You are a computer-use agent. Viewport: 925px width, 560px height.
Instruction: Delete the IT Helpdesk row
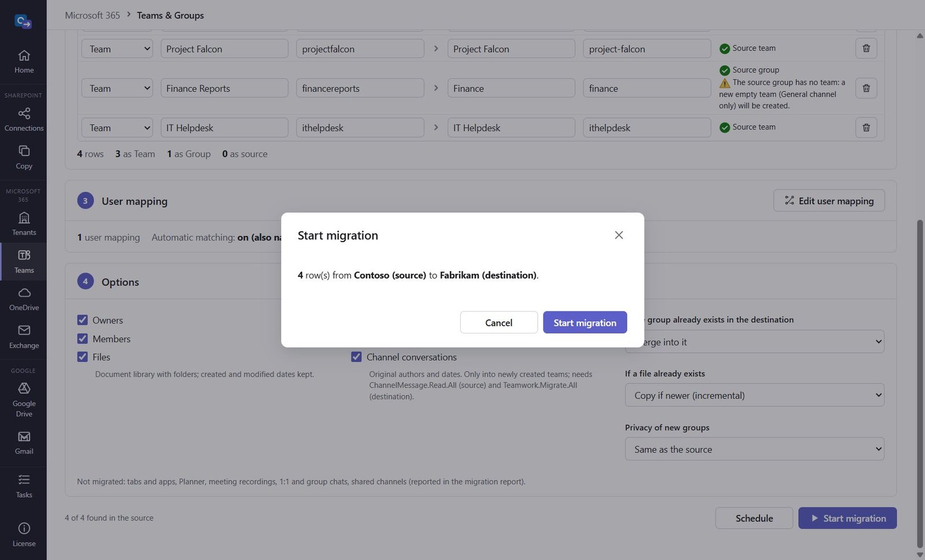pos(866,128)
